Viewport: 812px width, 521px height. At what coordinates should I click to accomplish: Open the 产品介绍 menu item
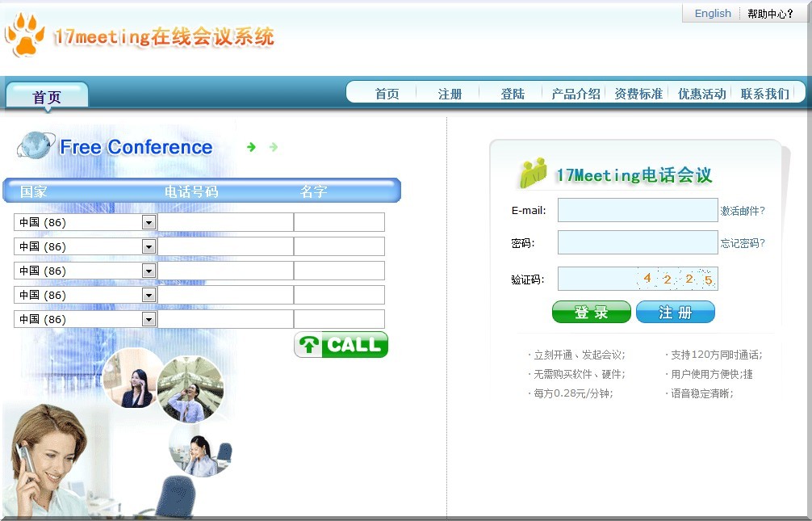coord(576,94)
